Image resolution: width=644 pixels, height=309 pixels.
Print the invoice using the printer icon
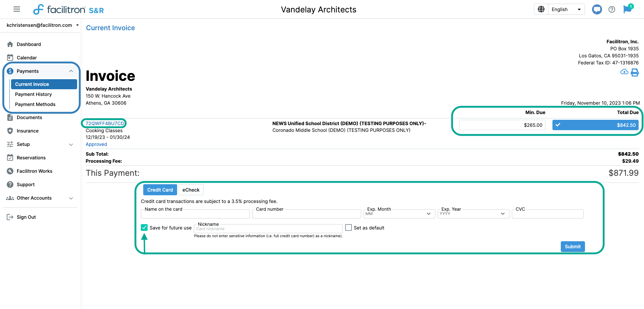pos(635,72)
